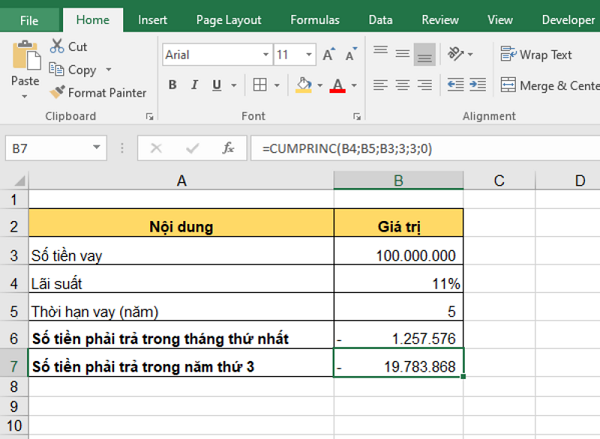Viewport: 600px width, 439px height.
Task: Toggle Underline formatting
Action: 218,86
